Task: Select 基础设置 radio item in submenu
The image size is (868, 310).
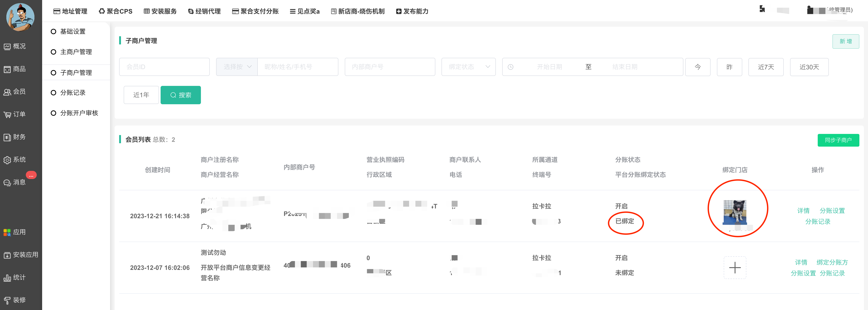Action: click(x=53, y=32)
